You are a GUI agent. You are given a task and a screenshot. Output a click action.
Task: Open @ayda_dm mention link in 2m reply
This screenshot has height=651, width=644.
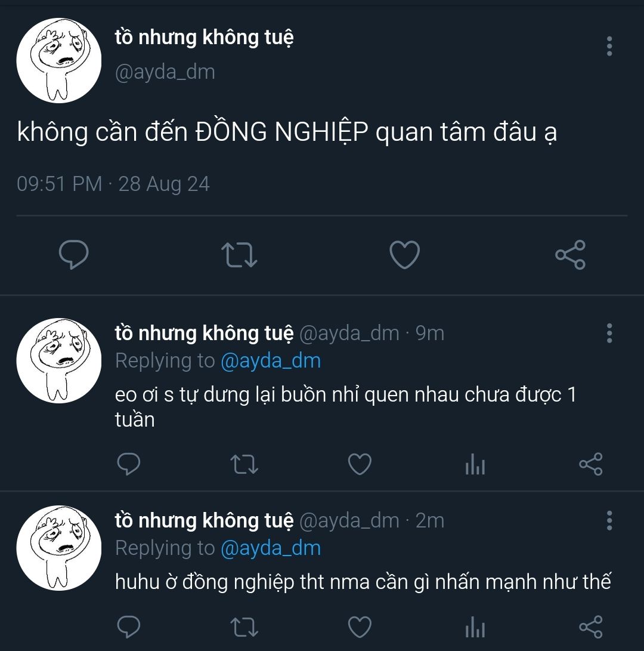tap(271, 548)
